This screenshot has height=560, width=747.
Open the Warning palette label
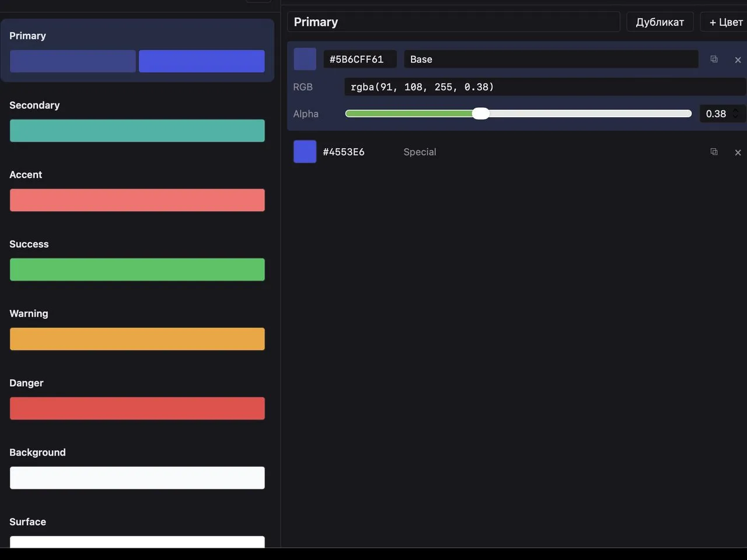click(29, 313)
